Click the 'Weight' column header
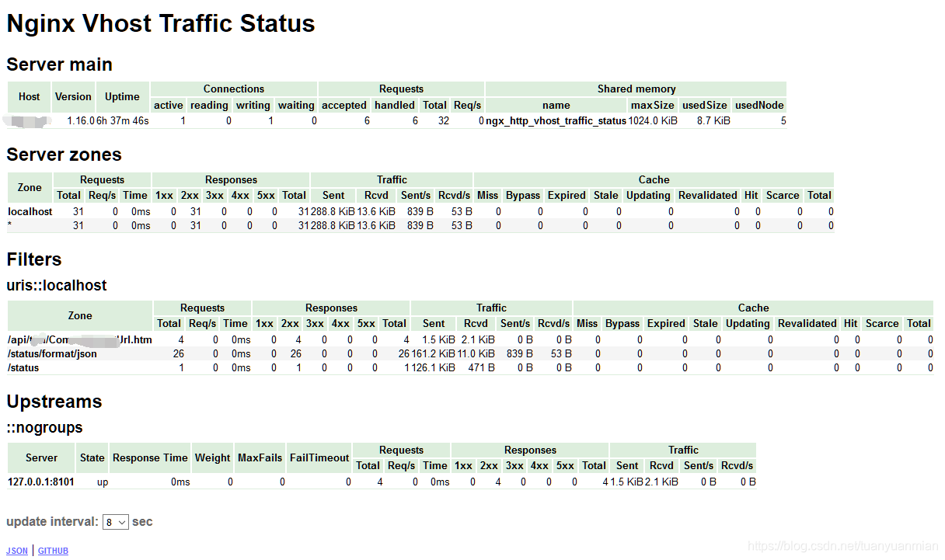This screenshot has height=560, width=945. coord(212,457)
